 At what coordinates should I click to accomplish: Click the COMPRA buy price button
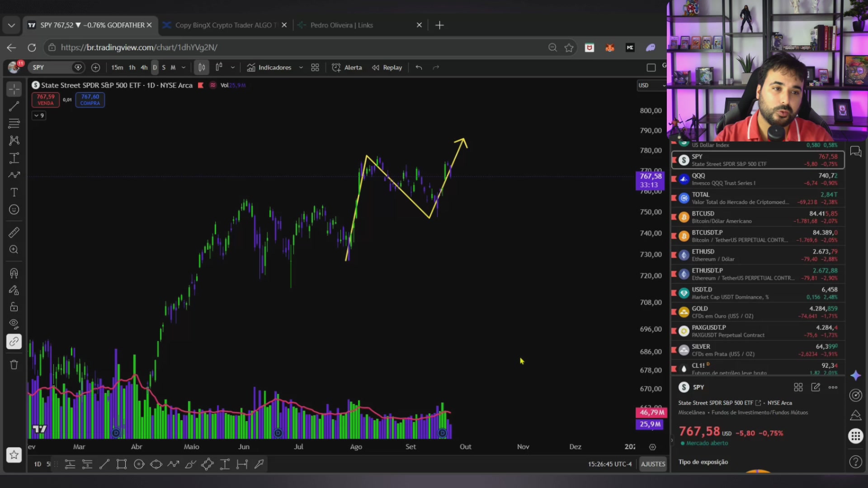pos(90,100)
